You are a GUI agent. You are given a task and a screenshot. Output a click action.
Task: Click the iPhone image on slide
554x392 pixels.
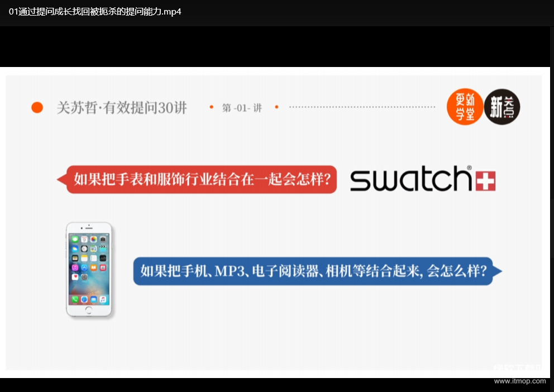(89, 269)
